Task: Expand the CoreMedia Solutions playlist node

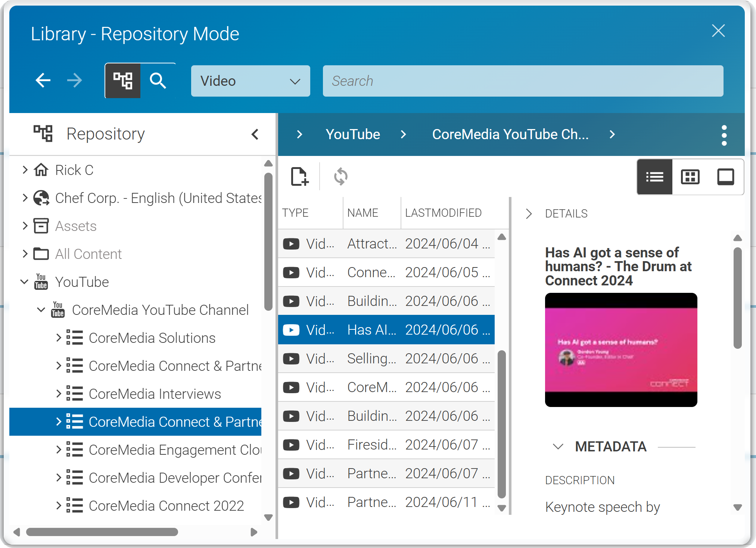Action: [x=59, y=338]
